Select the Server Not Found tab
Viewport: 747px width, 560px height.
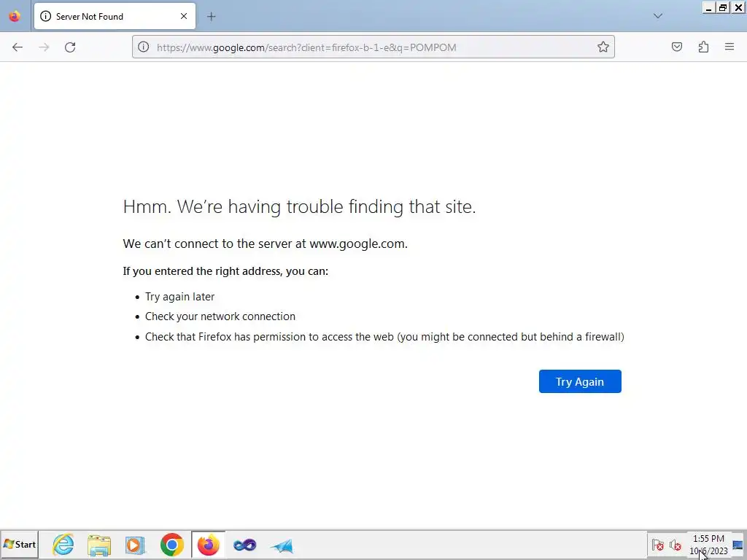coord(115,16)
